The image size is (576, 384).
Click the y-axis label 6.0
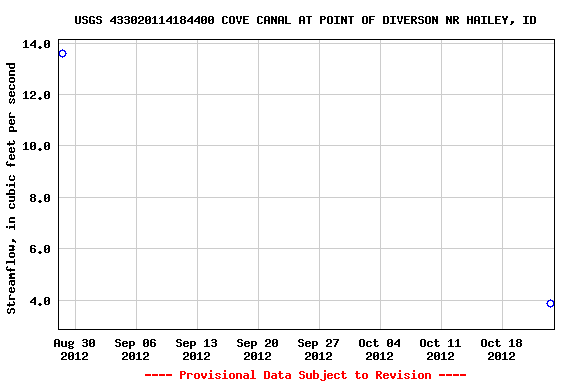40,249
